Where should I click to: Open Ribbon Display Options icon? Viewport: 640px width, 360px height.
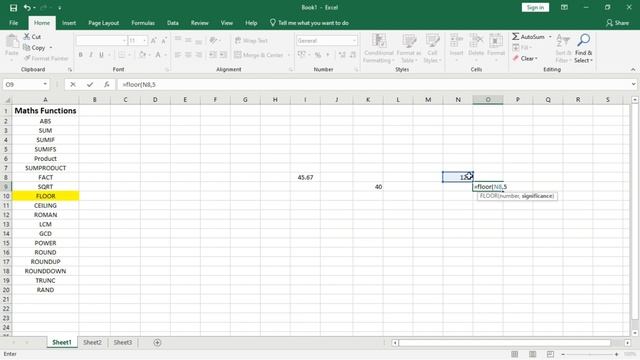pyautogui.click(x=564, y=7)
